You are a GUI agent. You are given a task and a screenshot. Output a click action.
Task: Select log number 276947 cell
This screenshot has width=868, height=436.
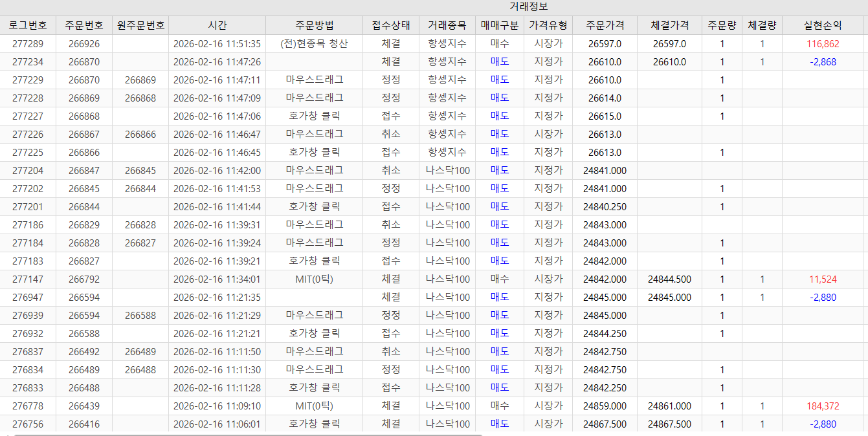tap(28, 298)
